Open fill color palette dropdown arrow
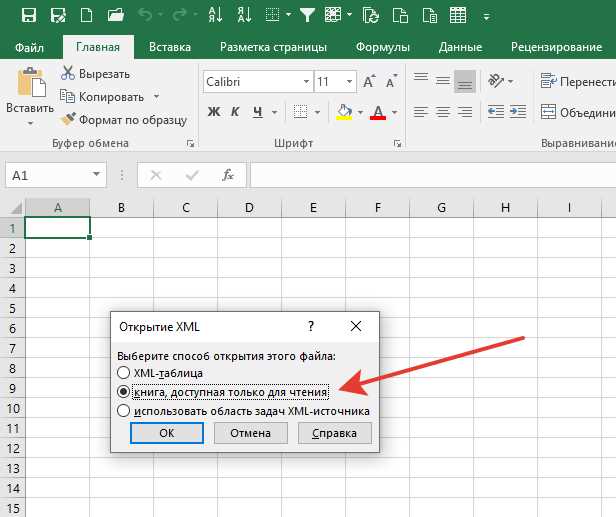This screenshot has width=616, height=517. click(x=360, y=112)
